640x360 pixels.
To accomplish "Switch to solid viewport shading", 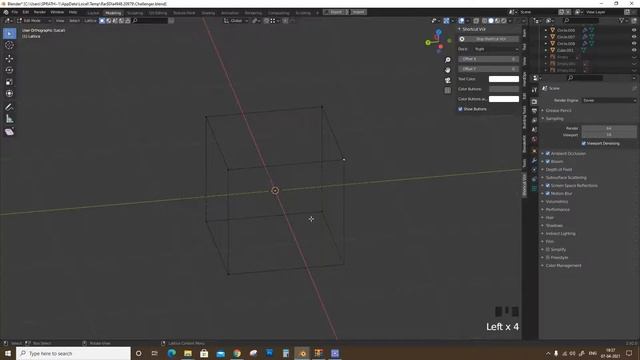I will [x=491, y=21].
